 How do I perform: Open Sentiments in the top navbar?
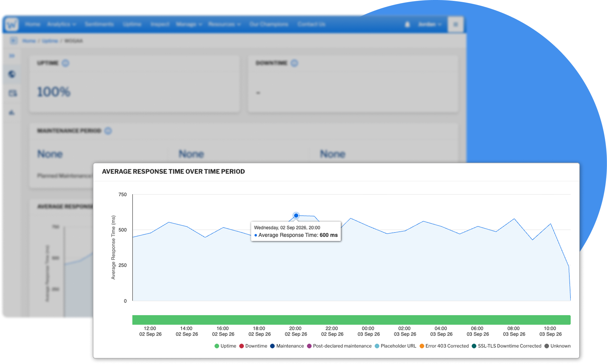coord(99,24)
